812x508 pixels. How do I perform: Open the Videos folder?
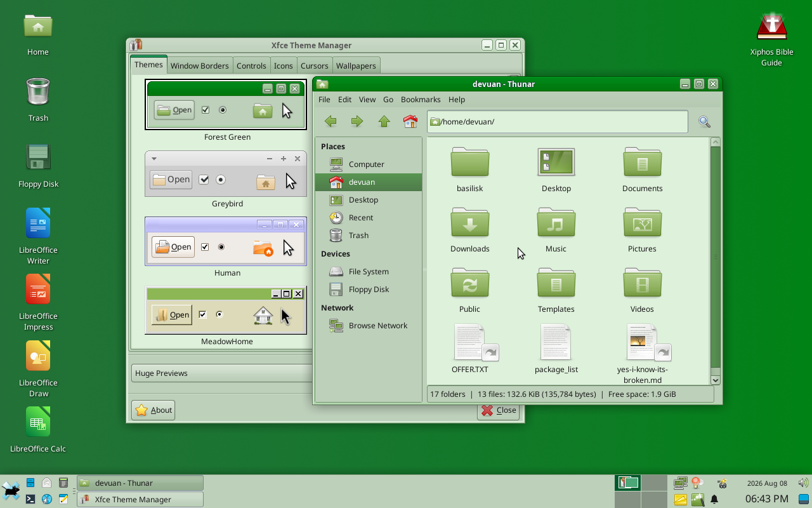(642, 290)
